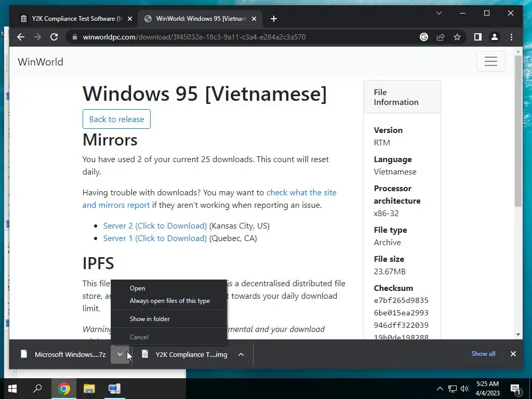Image resolution: width=532 pixels, height=399 pixels.
Task: Click the forward navigation arrow
Action: 37,37
